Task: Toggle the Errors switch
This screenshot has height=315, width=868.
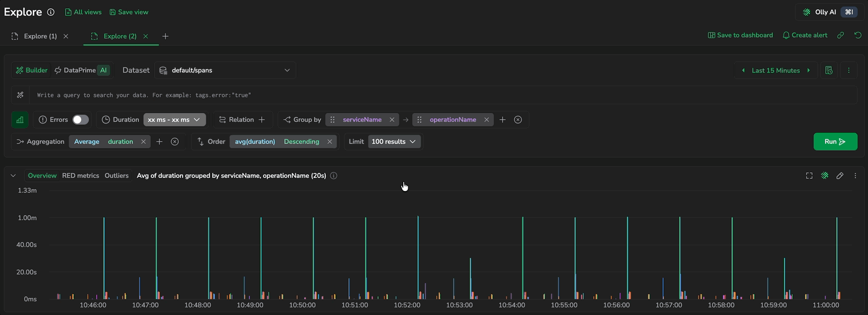Action: tap(81, 120)
